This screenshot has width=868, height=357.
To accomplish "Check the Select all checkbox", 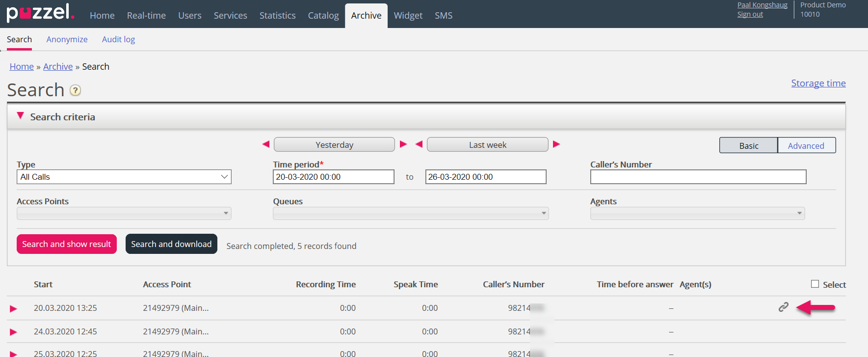I will 815,284.
